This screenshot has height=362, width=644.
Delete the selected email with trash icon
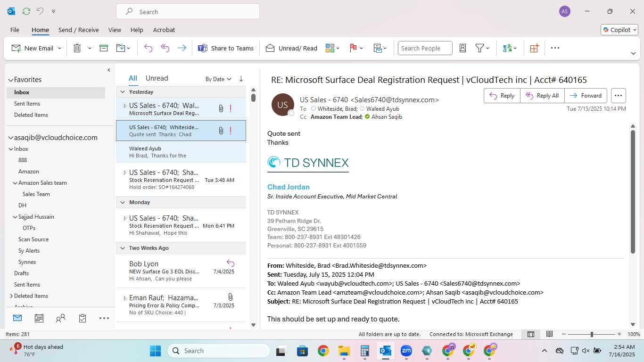[x=77, y=48]
